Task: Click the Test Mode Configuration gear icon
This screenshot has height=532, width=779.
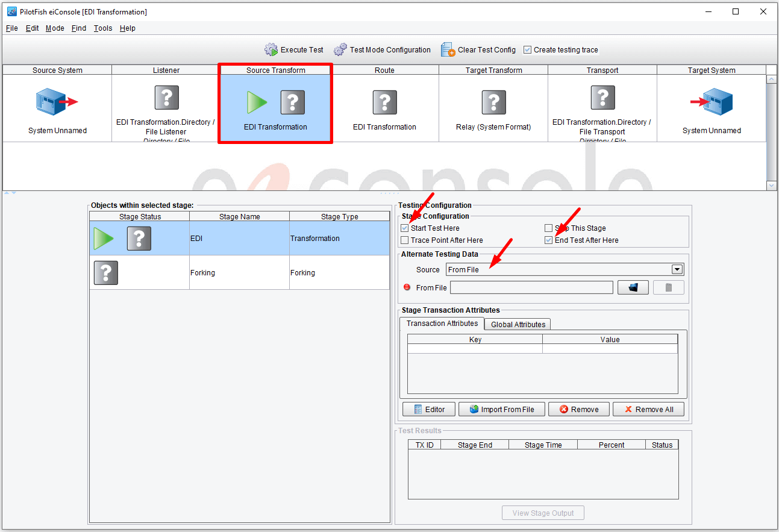Action: click(x=340, y=49)
